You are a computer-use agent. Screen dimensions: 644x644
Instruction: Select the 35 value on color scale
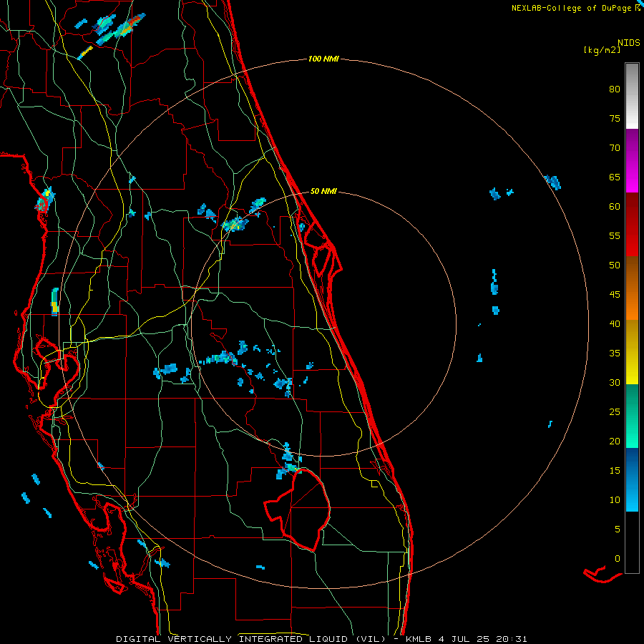coord(615,353)
